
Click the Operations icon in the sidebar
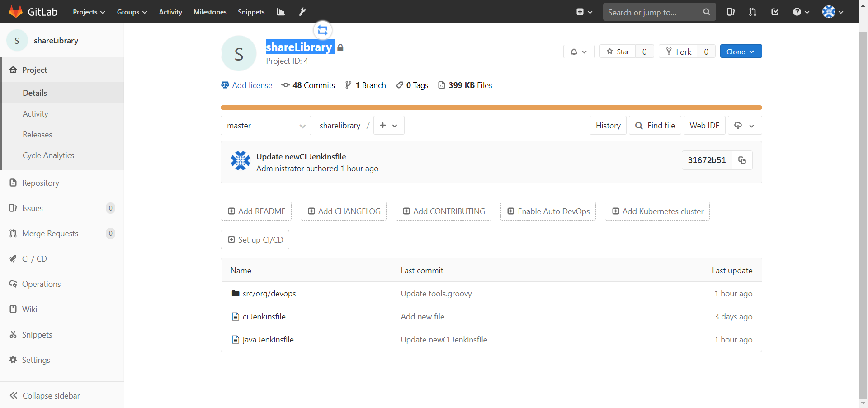pyautogui.click(x=13, y=284)
